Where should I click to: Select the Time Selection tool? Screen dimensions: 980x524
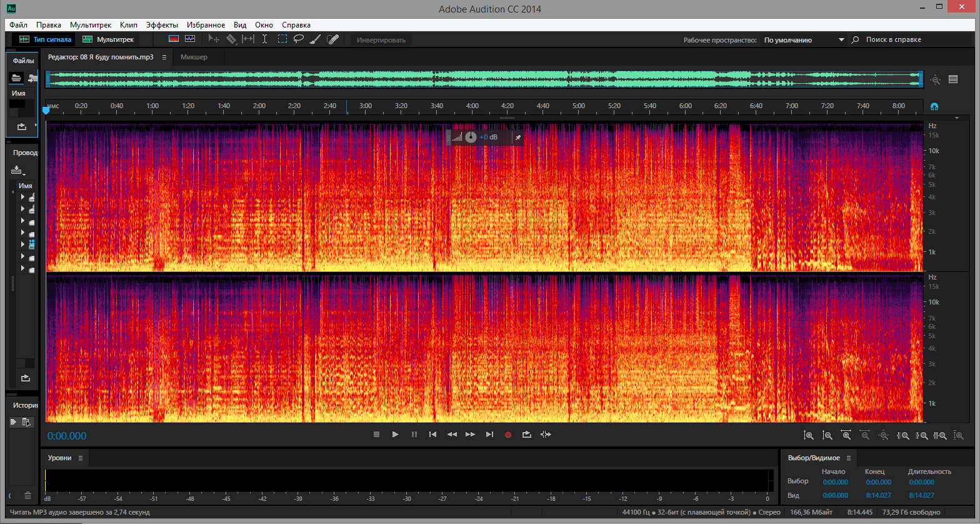point(264,39)
